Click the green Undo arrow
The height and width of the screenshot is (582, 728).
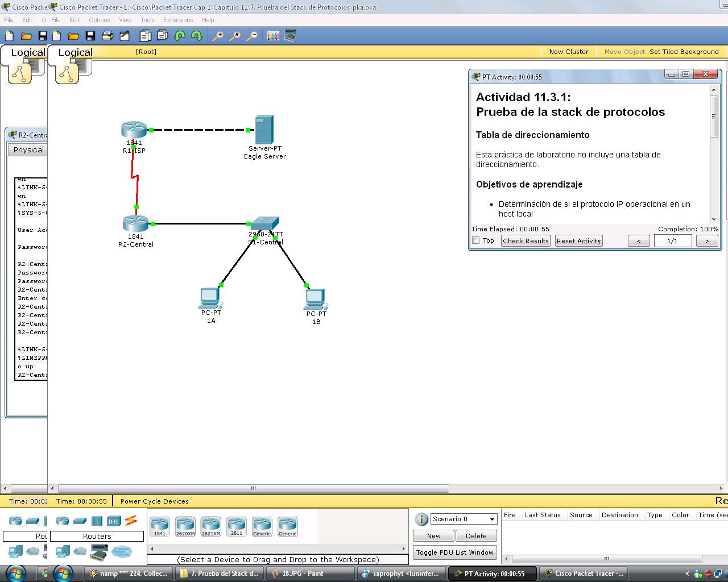tap(180, 36)
